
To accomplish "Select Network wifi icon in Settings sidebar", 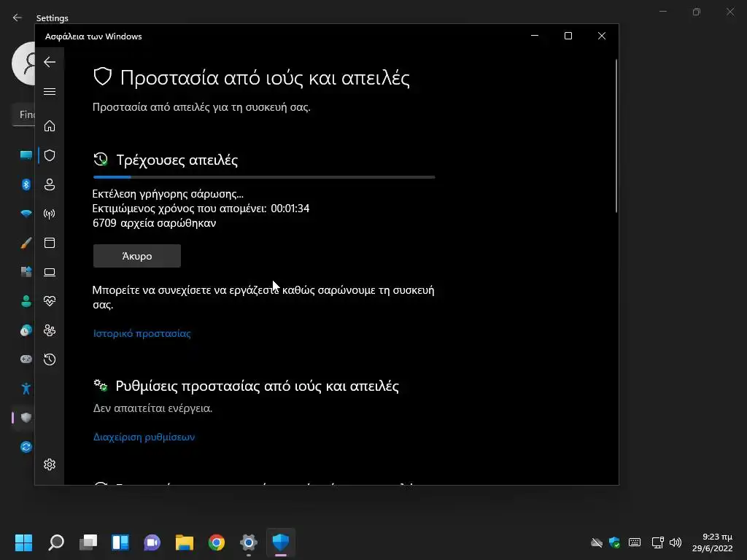I will point(26,214).
